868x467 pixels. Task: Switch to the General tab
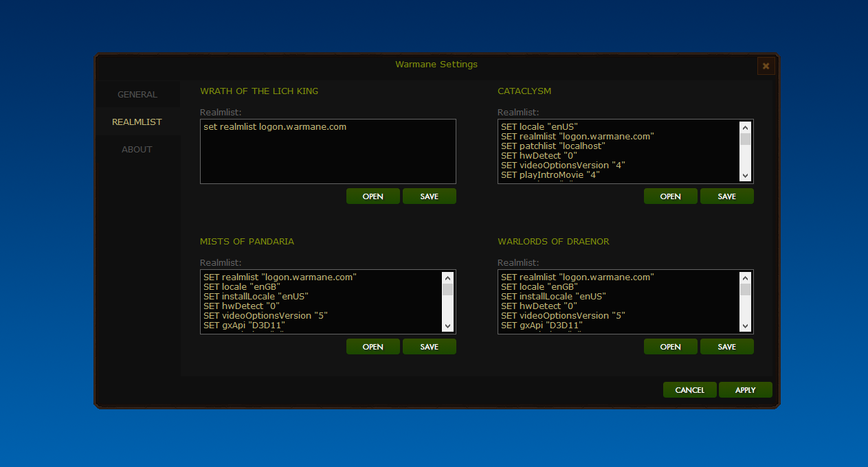[x=137, y=95]
